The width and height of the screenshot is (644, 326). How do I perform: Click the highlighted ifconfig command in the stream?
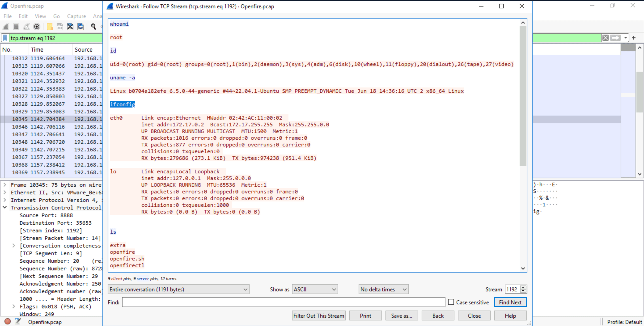pyautogui.click(x=123, y=104)
